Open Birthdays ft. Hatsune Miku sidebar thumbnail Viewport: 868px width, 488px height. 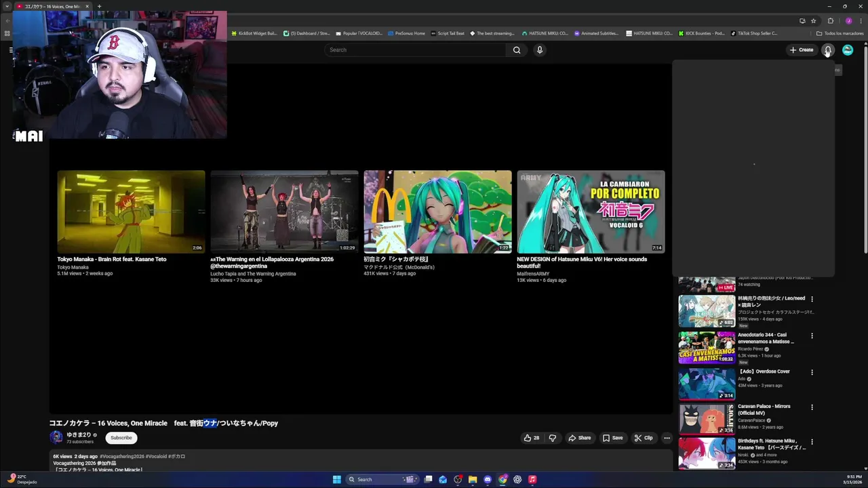click(707, 453)
